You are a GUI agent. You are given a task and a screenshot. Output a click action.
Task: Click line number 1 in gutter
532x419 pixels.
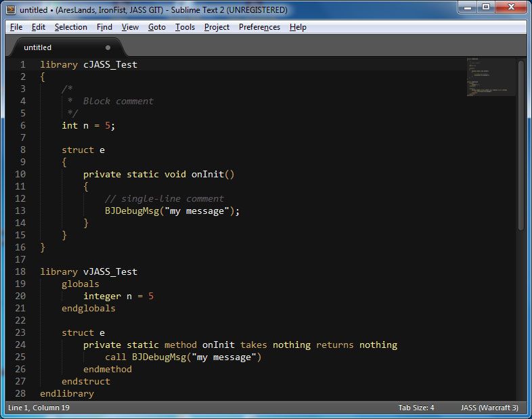click(23, 64)
